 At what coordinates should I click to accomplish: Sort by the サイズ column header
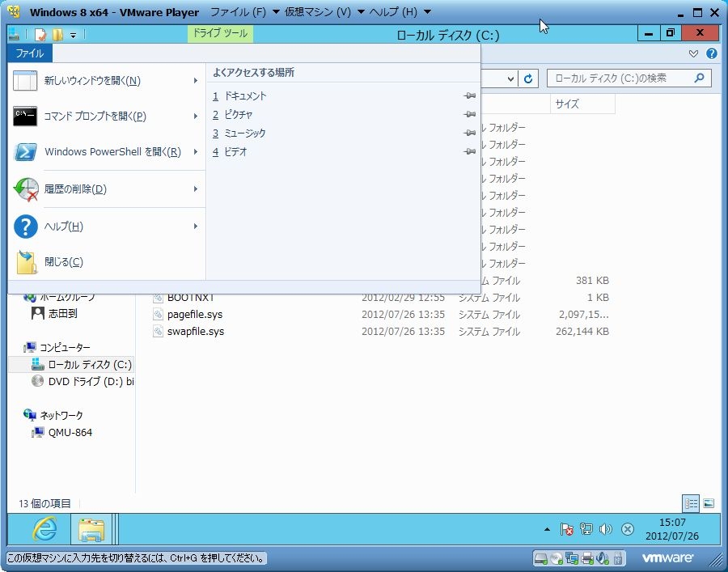(x=582, y=104)
